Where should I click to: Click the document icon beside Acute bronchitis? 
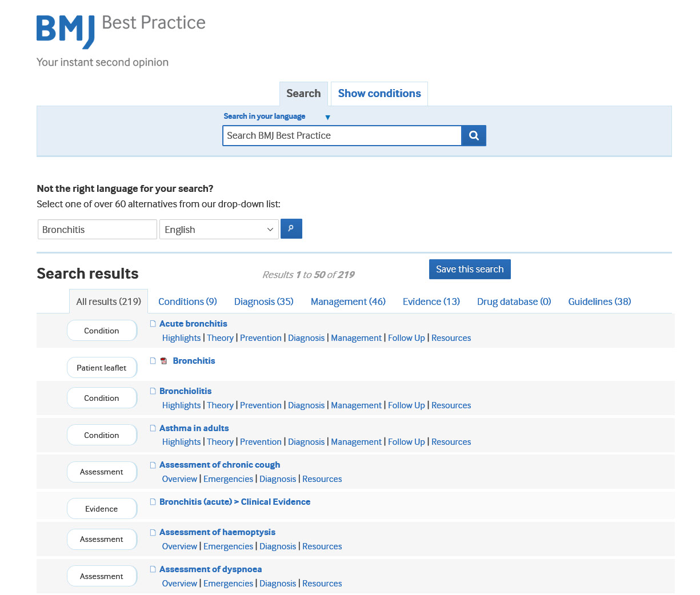[153, 323]
